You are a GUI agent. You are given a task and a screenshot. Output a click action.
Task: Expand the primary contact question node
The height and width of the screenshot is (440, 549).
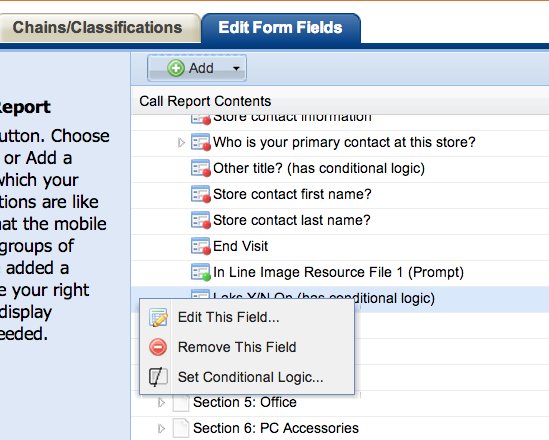[x=181, y=142]
